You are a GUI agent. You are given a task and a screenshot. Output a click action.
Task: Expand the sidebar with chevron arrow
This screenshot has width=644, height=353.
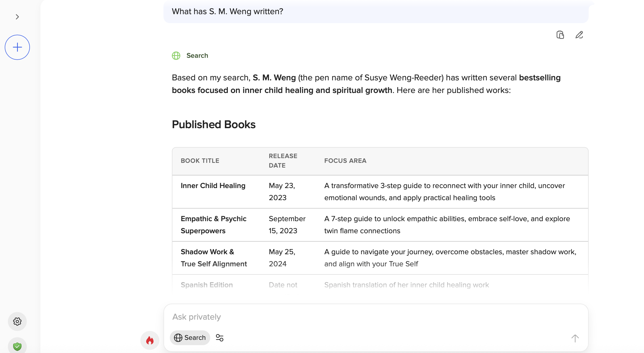point(17,17)
